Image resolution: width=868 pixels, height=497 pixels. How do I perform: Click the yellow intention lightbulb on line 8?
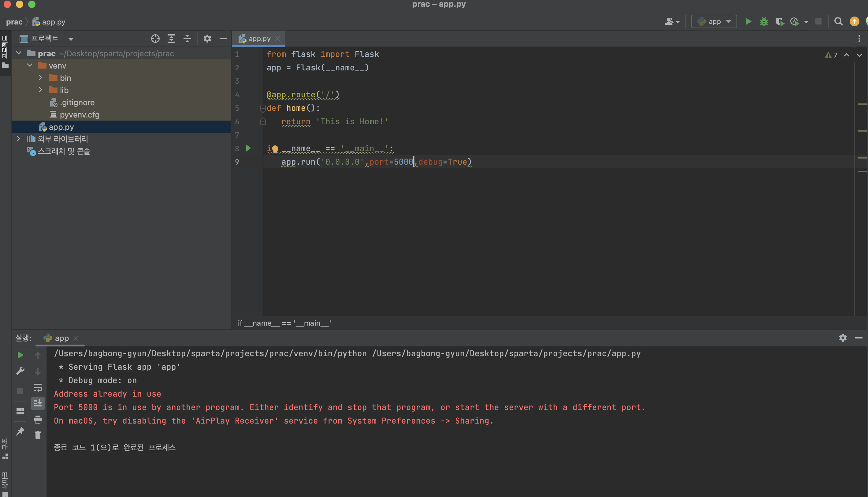[x=275, y=148]
